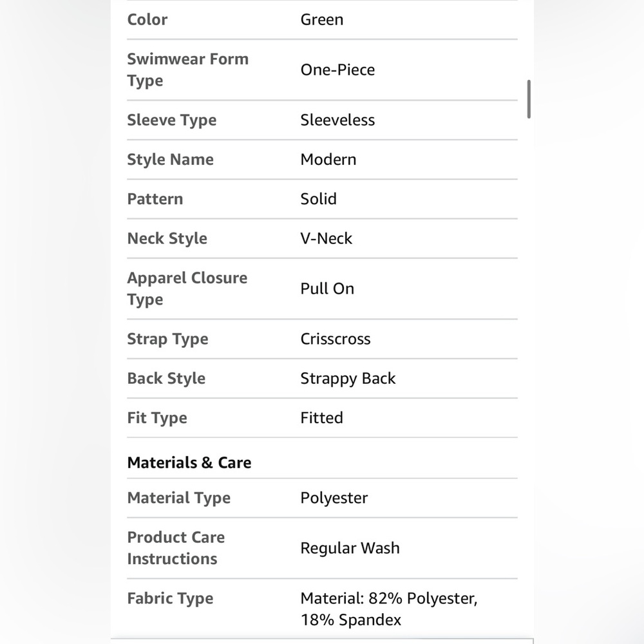Select the Neck Style label
644x644 pixels.
point(167,238)
